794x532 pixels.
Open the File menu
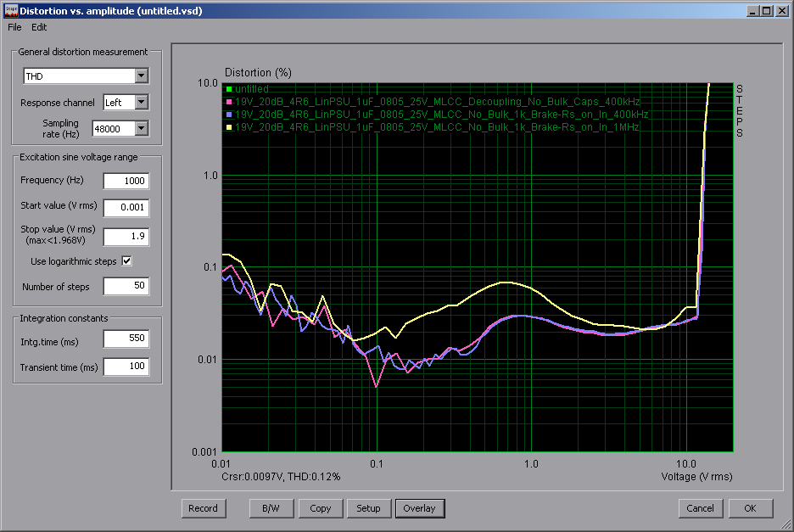pyautogui.click(x=15, y=27)
